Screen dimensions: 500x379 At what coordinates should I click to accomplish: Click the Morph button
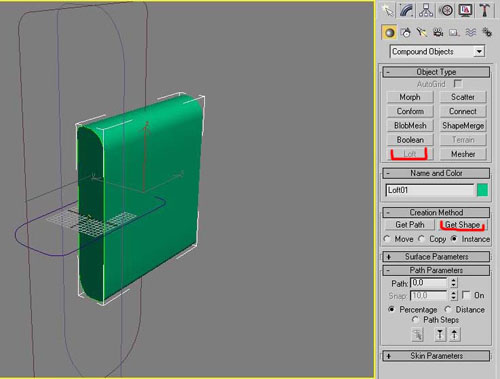coord(410,97)
